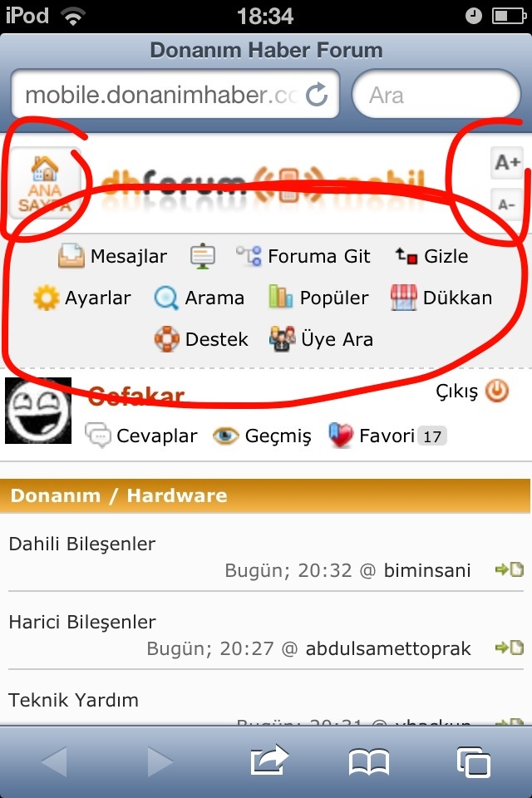The width and height of the screenshot is (532, 798).
Task: Open Üye Ara member search
Action: pyautogui.click(x=321, y=339)
